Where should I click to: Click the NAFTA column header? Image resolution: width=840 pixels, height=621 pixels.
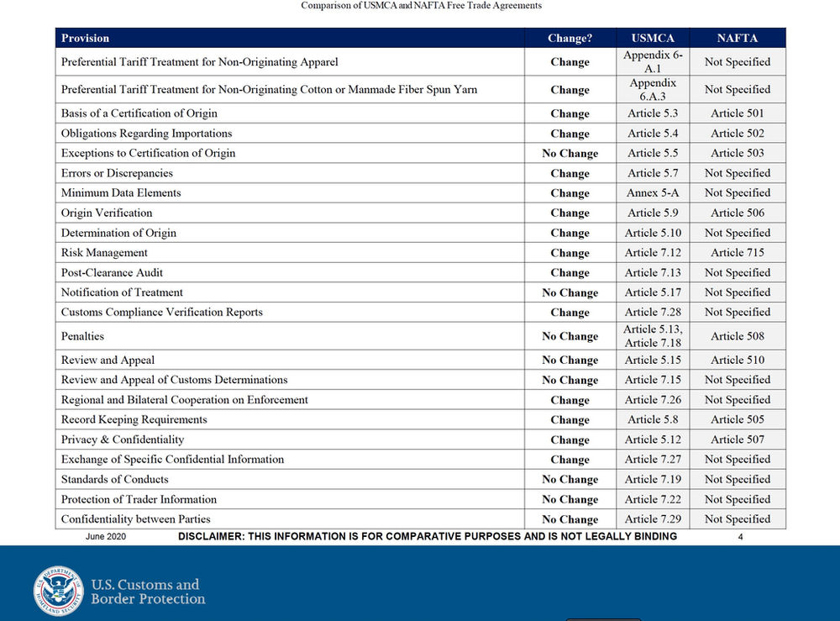[x=738, y=38]
